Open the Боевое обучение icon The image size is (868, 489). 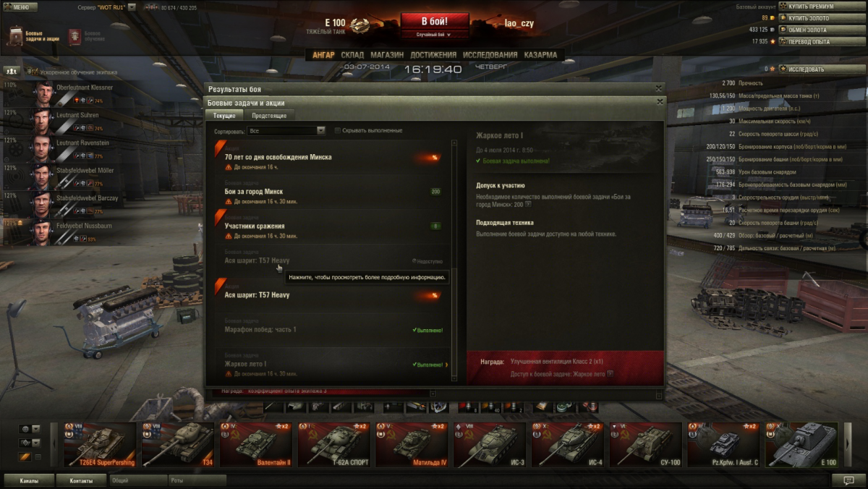click(75, 36)
